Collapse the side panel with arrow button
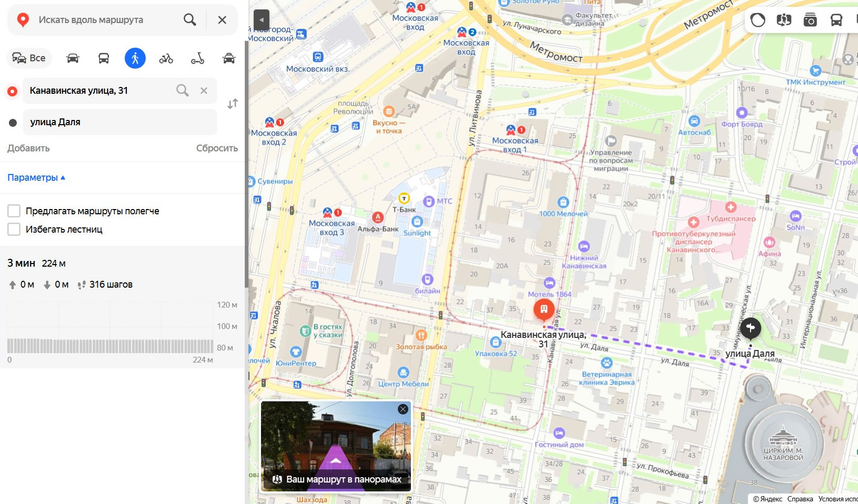The width and height of the screenshot is (858, 504). tap(262, 20)
